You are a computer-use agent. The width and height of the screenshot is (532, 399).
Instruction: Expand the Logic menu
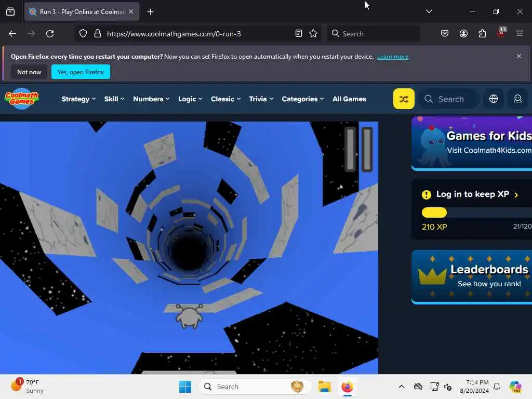point(190,99)
